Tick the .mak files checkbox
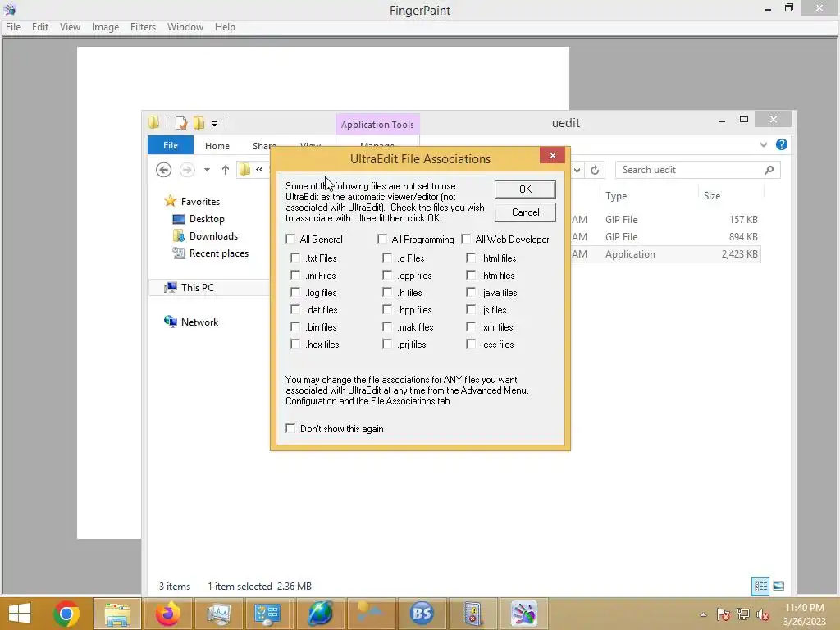 pos(387,326)
